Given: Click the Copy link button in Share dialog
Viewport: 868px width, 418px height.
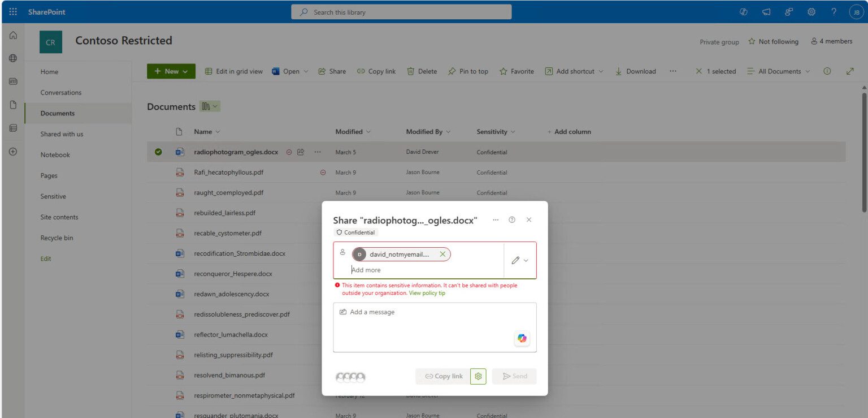Looking at the screenshot, I should pos(443,376).
